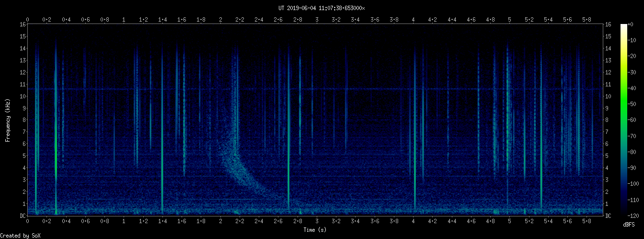This screenshot has width=644, height=239.
Task: Click the "4" second tick on the bottom time axis
Action: (x=414, y=221)
